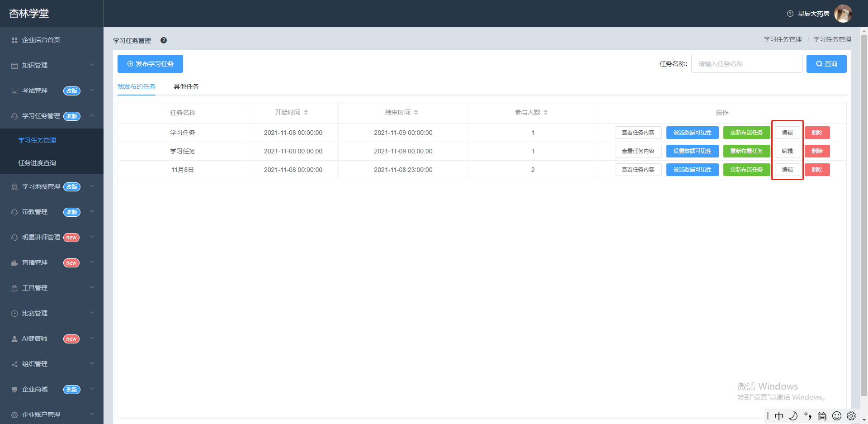Click the 学习地图管理 sidebar icon

pyautogui.click(x=14, y=187)
